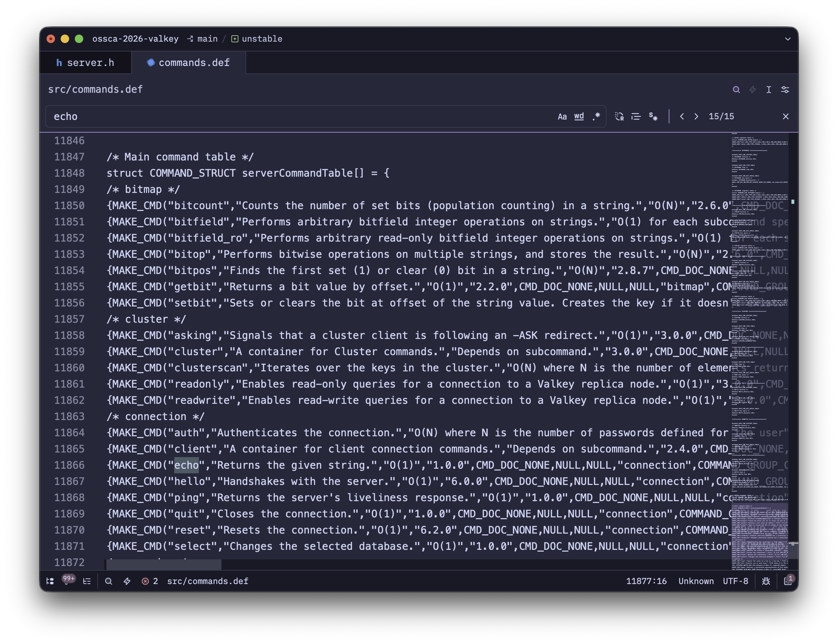Go to previous search match

coord(682,116)
